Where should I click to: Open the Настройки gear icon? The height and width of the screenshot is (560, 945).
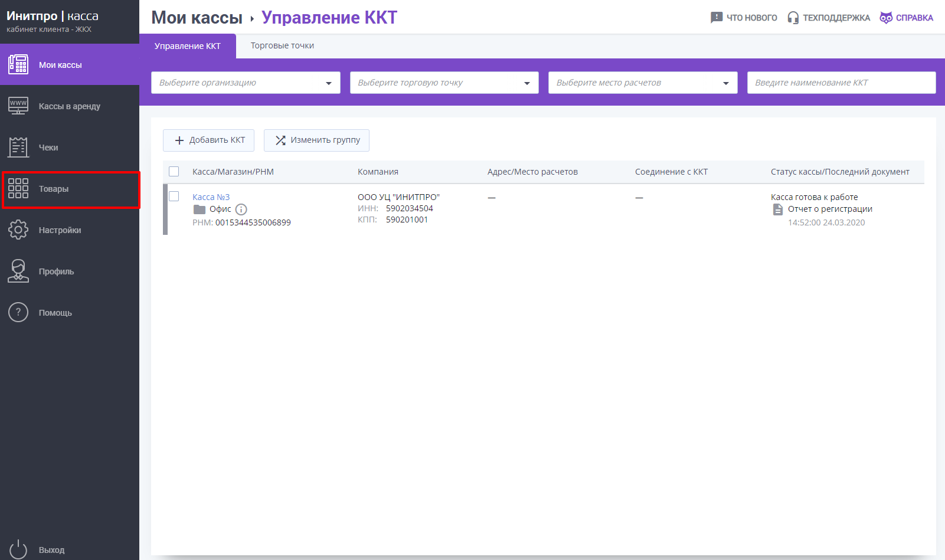click(18, 230)
